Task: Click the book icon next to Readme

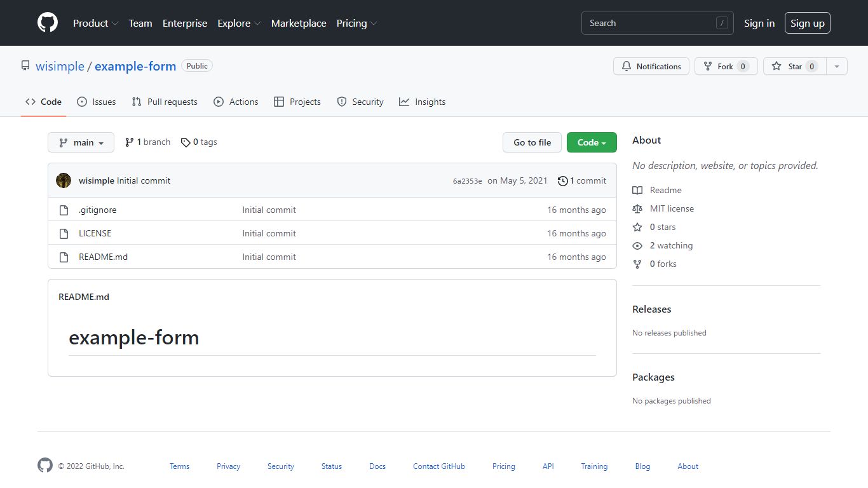Action: coord(637,190)
